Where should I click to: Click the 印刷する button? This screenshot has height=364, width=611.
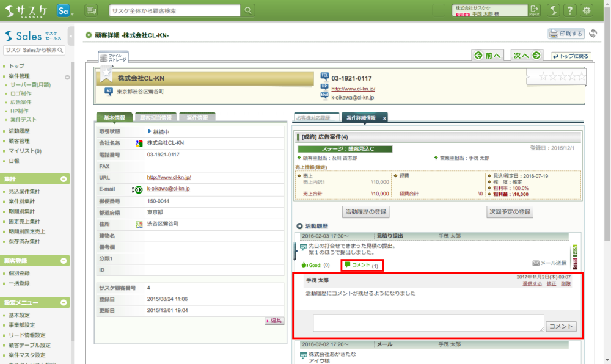tap(565, 34)
